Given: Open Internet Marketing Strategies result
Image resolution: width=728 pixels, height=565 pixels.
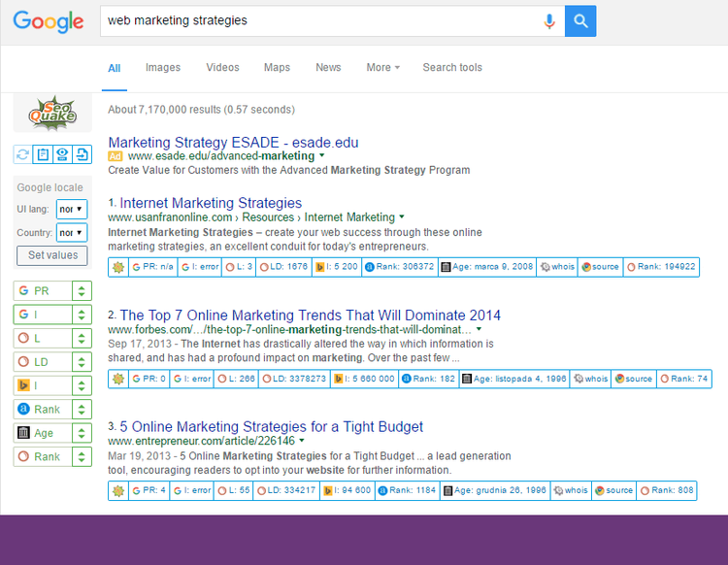Looking at the screenshot, I should point(211,203).
